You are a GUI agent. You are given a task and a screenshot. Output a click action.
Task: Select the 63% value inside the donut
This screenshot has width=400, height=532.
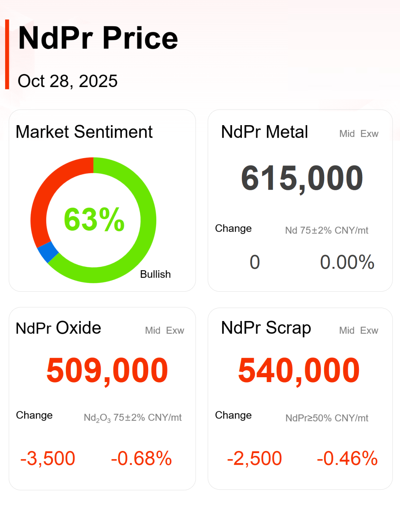94,220
